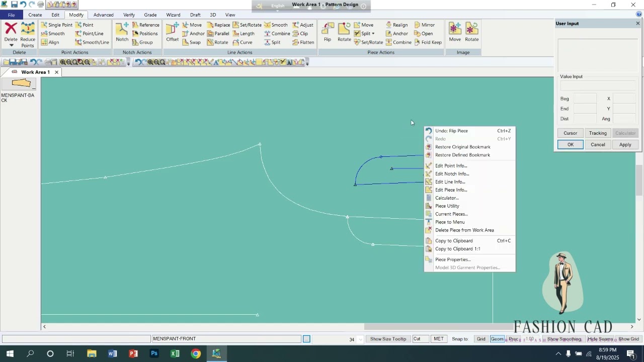
Task: Select the Image Rotate tool
Action: (x=472, y=32)
